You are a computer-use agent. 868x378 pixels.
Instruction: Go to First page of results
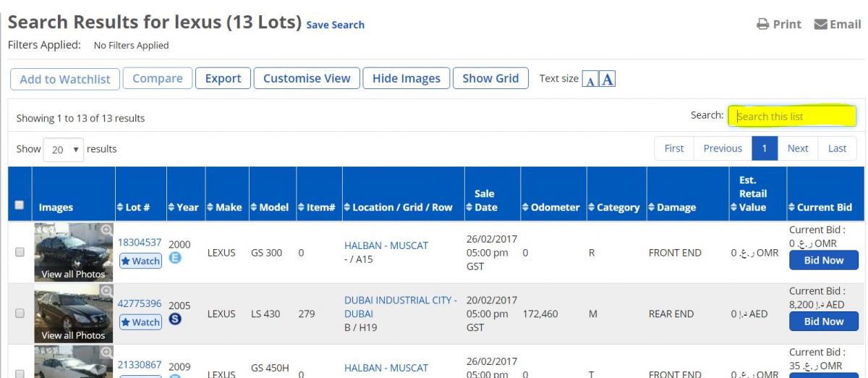point(673,148)
